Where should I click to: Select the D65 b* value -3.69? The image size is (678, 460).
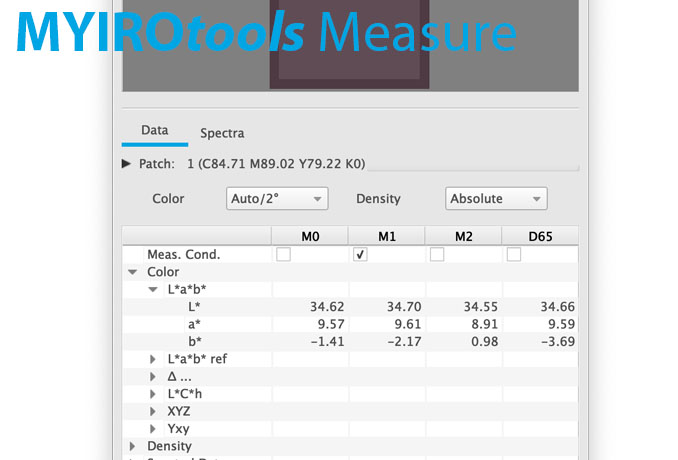click(558, 342)
